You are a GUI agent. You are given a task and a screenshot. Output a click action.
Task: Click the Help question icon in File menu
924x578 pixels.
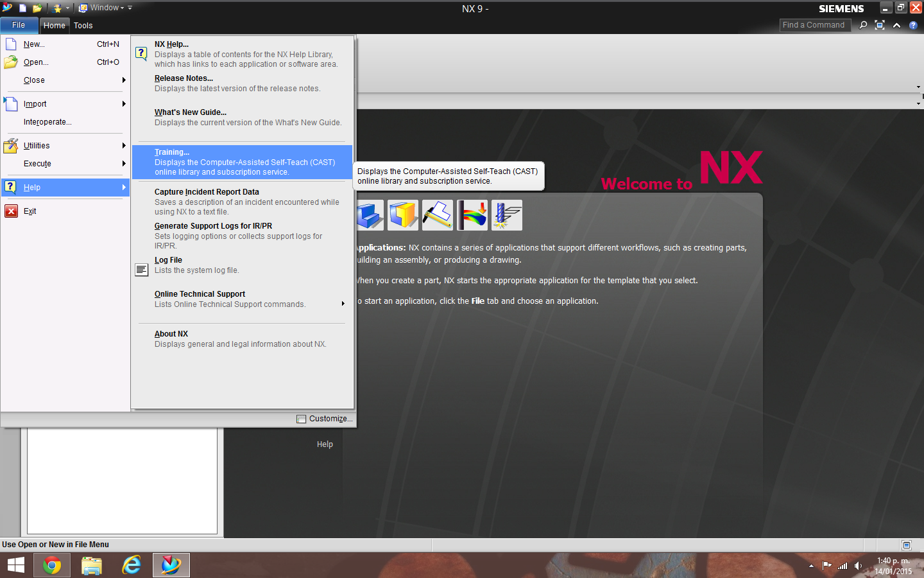pyautogui.click(x=10, y=187)
